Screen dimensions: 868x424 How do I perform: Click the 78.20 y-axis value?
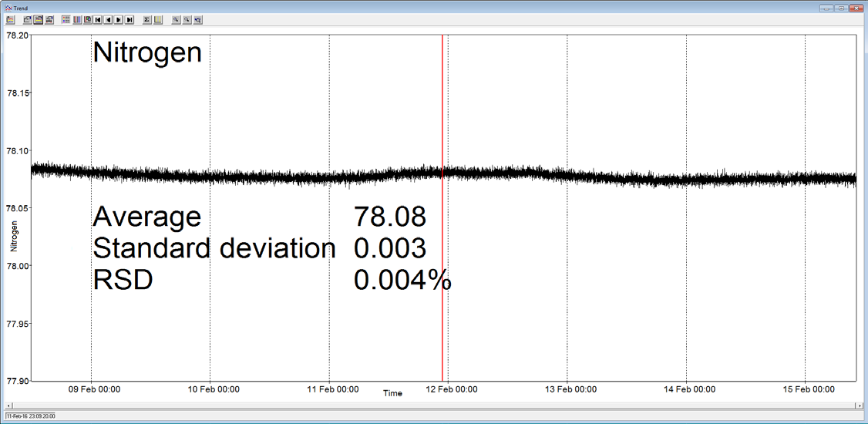coord(17,35)
